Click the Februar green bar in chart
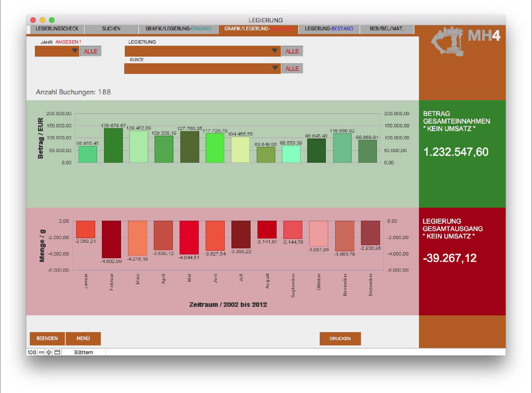532x393 pixels. 113,145
